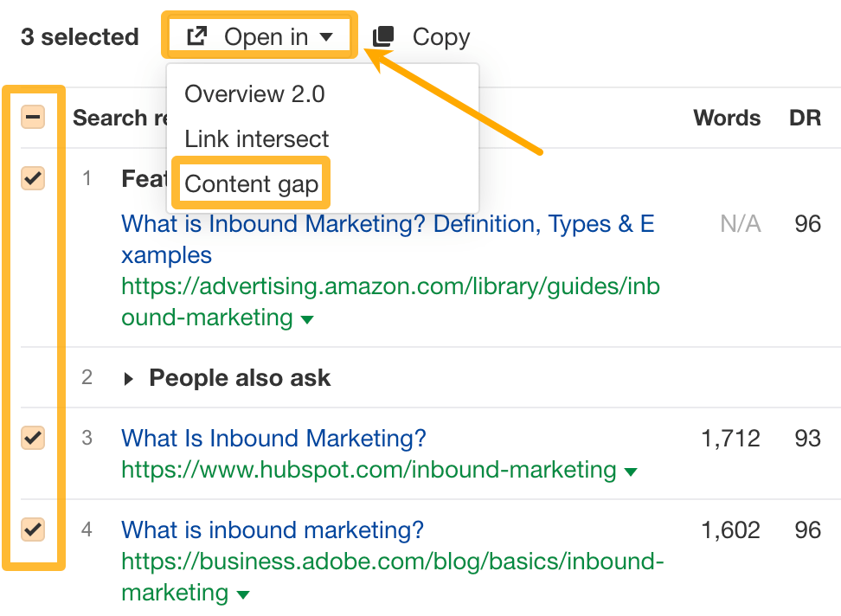Screen dimensions: 841x616
Task: Uncheck the select-all checkbox in the header
Action: click(33, 117)
